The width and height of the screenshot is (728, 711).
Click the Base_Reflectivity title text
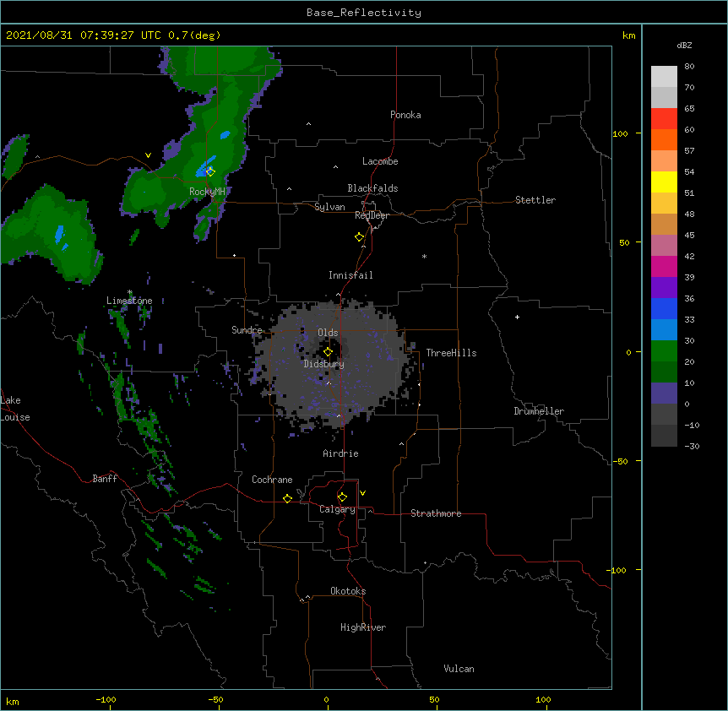pos(363,13)
